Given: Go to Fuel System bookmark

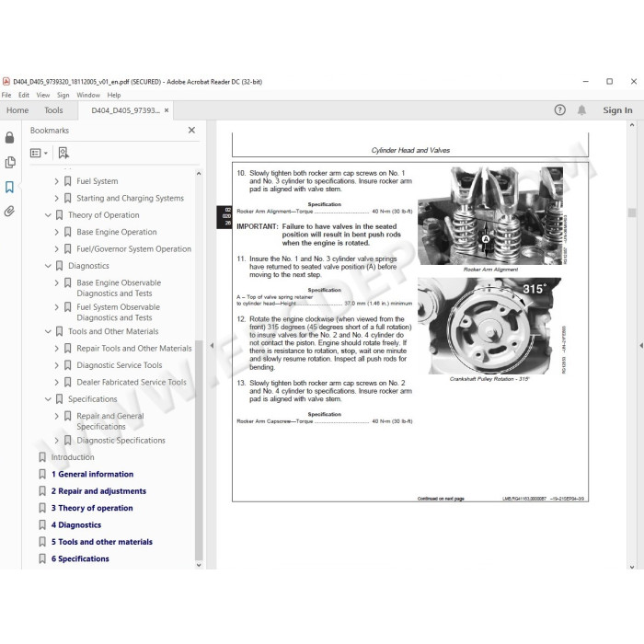Looking at the screenshot, I should 97,181.
